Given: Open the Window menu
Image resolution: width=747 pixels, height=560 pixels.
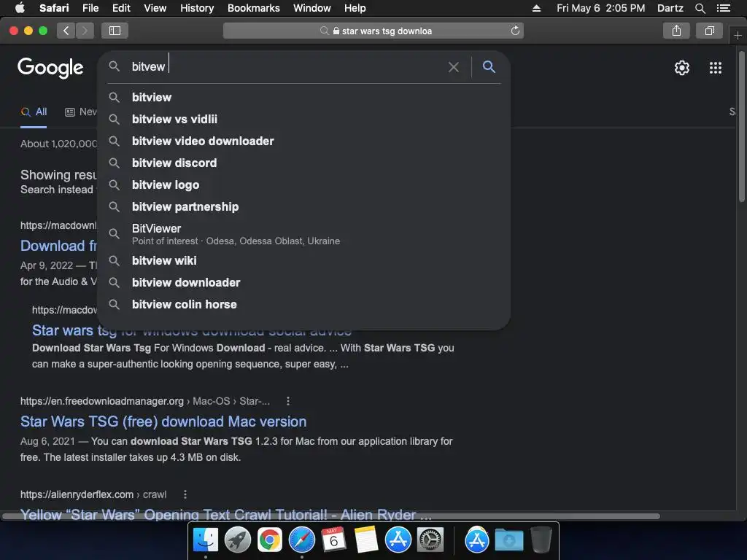Looking at the screenshot, I should pyautogui.click(x=312, y=8).
